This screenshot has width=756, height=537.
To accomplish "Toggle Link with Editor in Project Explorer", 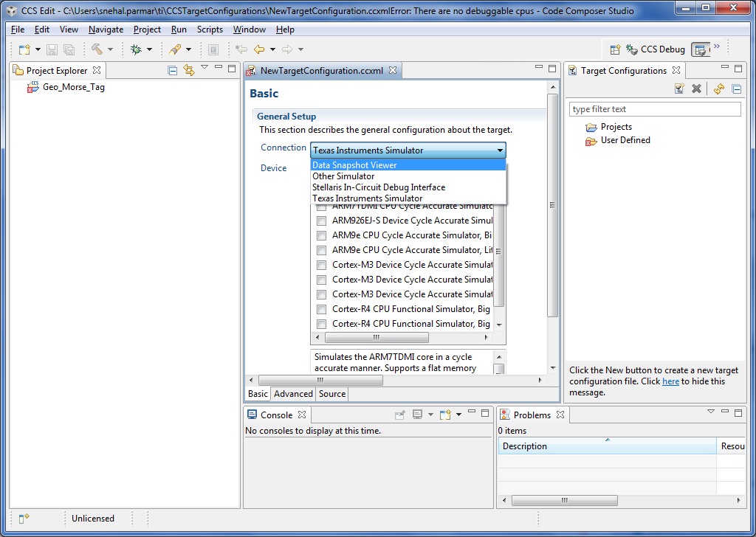I will click(188, 71).
